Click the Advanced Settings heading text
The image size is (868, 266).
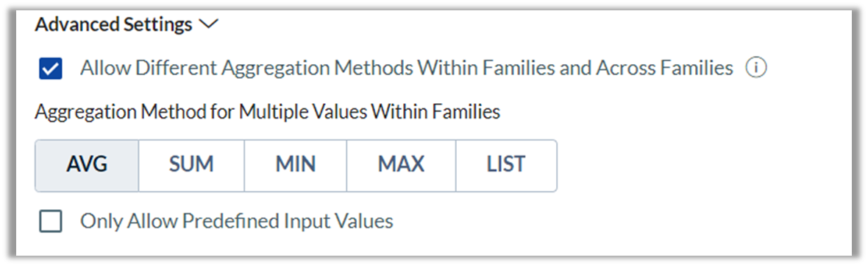click(113, 24)
